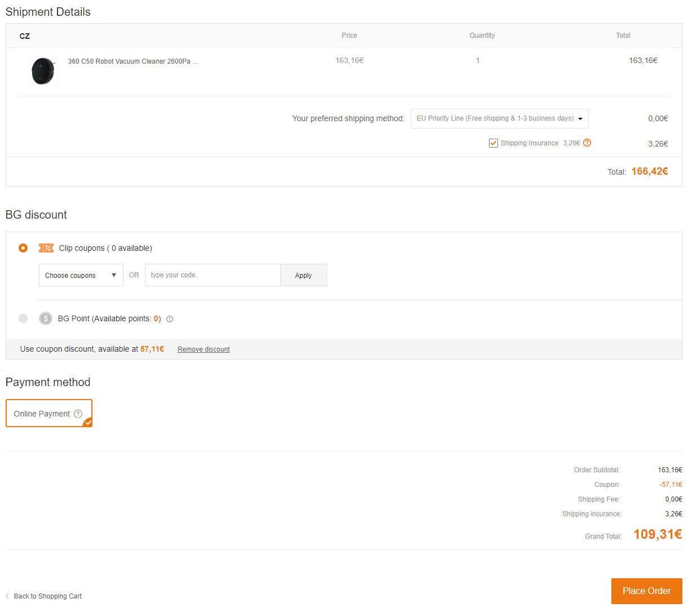The width and height of the screenshot is (692, 616).
Task: Click the Order Subtotal value 163,16€
Action: (x=670, y=470)
